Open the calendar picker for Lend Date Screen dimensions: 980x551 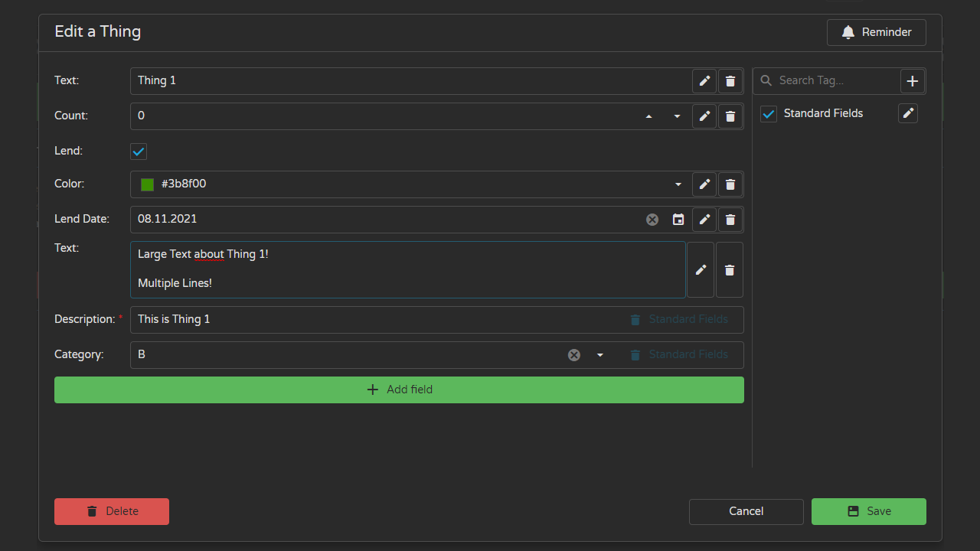point(678,220)
